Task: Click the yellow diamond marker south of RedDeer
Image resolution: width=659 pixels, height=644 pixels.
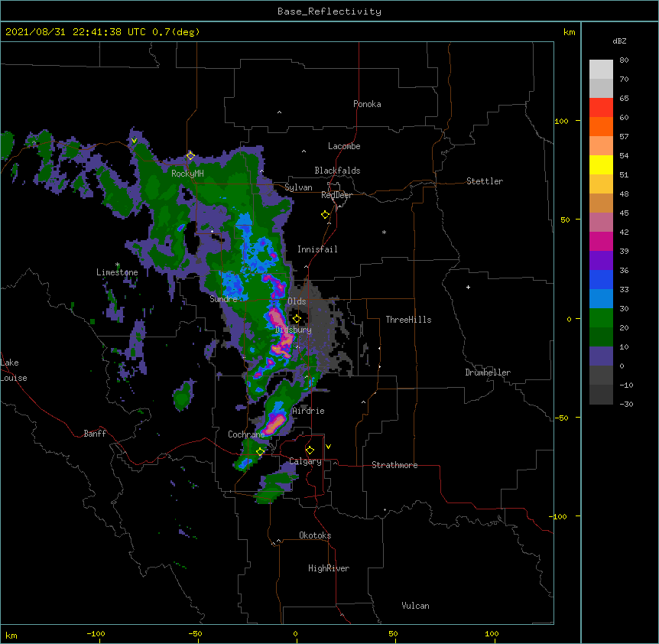Action: click(325, 215)
